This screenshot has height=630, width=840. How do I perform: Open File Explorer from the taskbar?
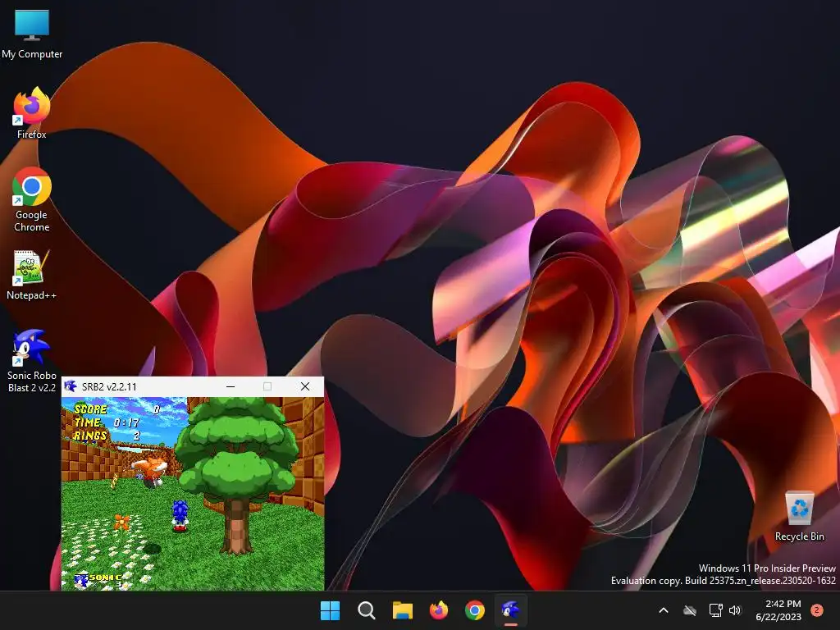(x=402, y=610)
